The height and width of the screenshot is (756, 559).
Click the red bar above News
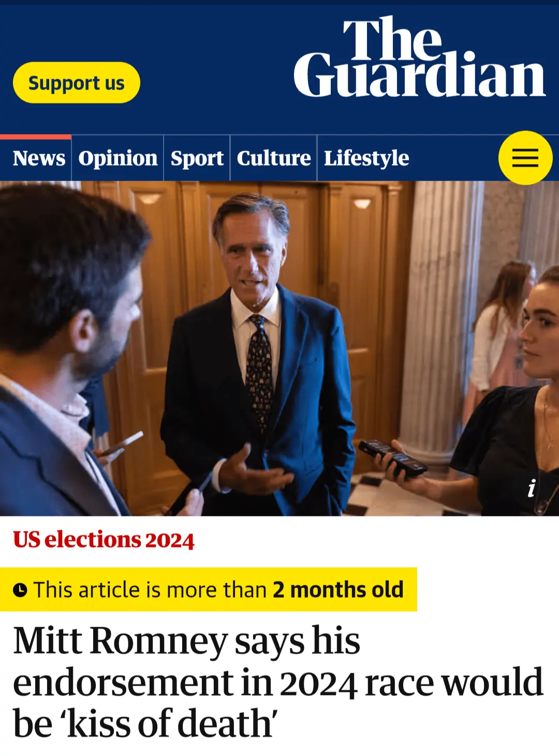[x=35, y=137]
